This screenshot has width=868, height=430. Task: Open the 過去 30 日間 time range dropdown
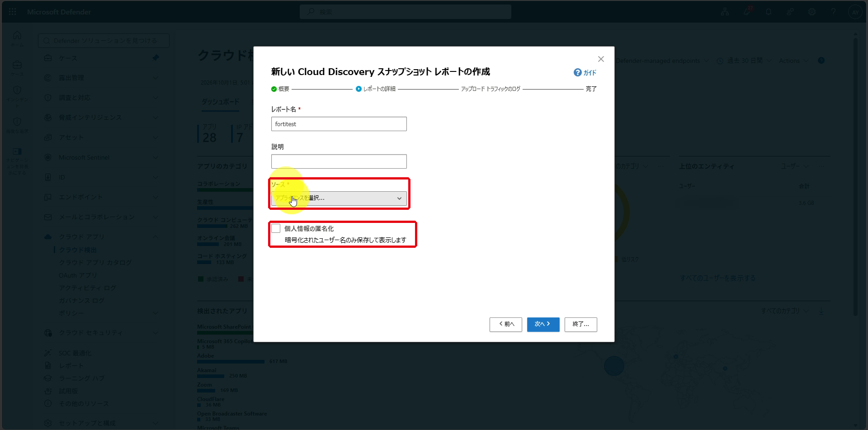(744, 61)
